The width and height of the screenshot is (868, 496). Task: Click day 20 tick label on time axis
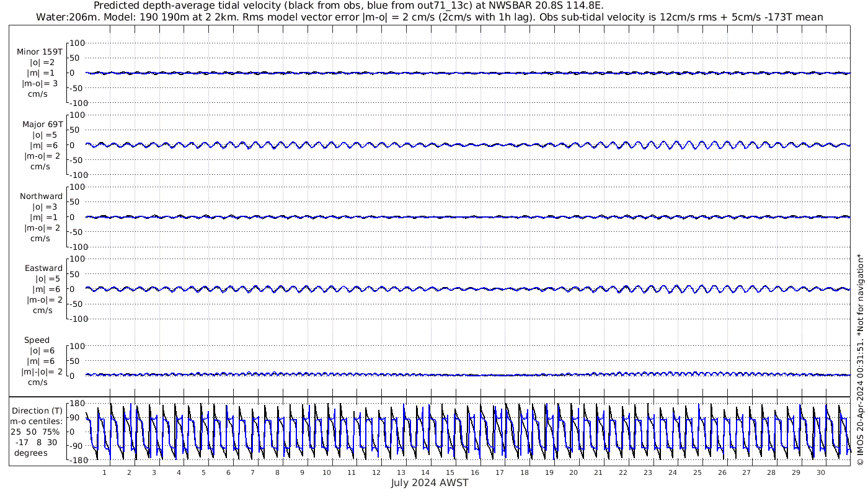[573, 472]
